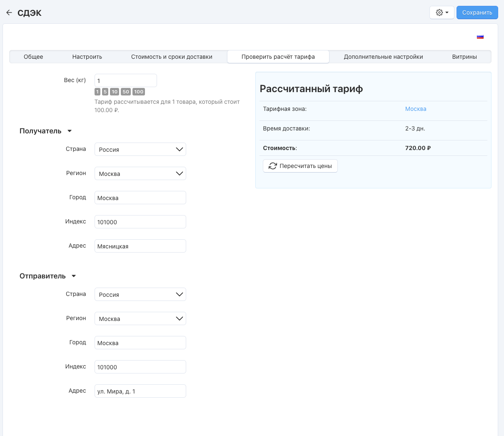Screen dimensions: 504x436
Task: Click the back arrow next to СДЭК
Action: [x=9, y=13]
